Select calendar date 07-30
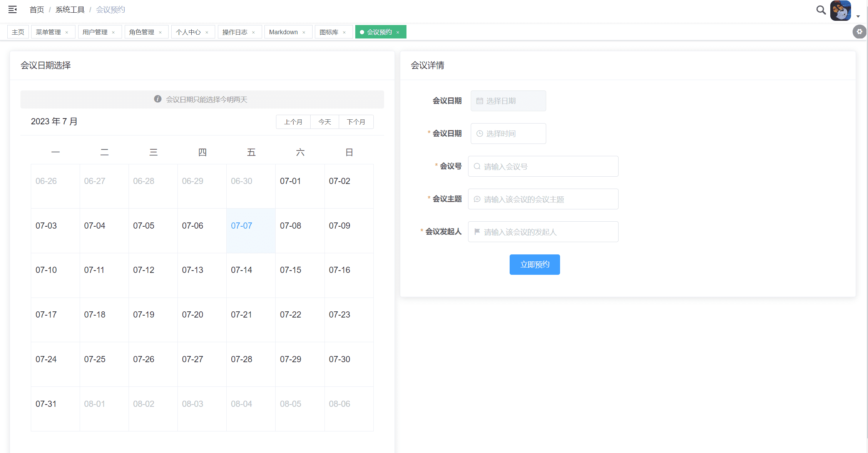The height and width of the screenshot is (453, 868). click(x=349, y=364)
